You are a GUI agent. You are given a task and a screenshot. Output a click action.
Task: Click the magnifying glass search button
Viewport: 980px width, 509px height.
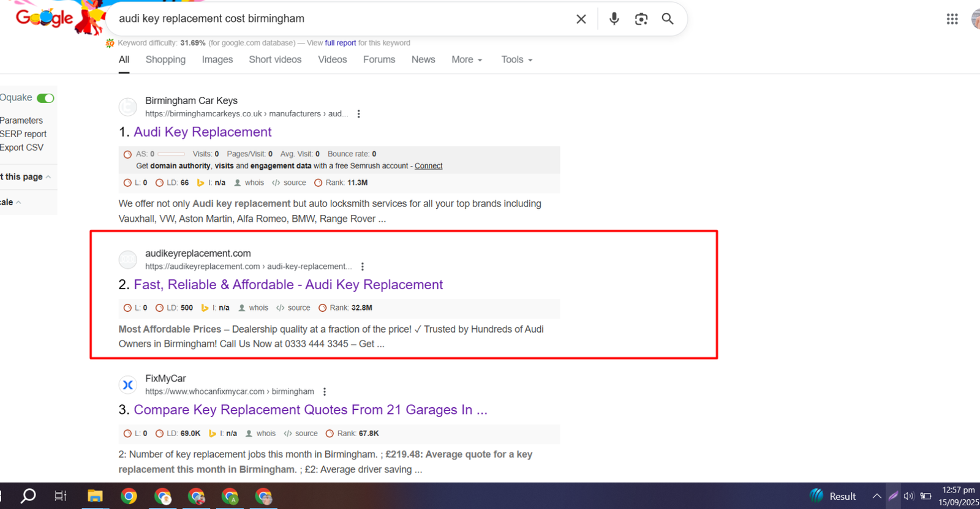(x=668, y=19)
